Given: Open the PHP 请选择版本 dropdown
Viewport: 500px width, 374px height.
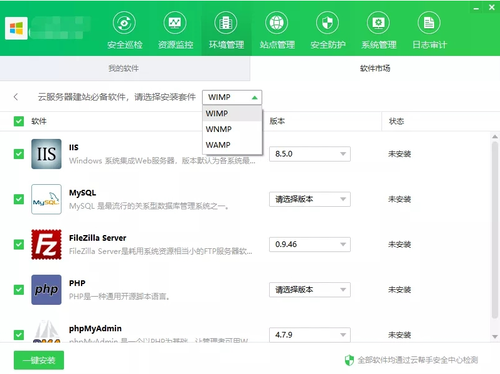Looking at the screenshot, I should point(310,290).
